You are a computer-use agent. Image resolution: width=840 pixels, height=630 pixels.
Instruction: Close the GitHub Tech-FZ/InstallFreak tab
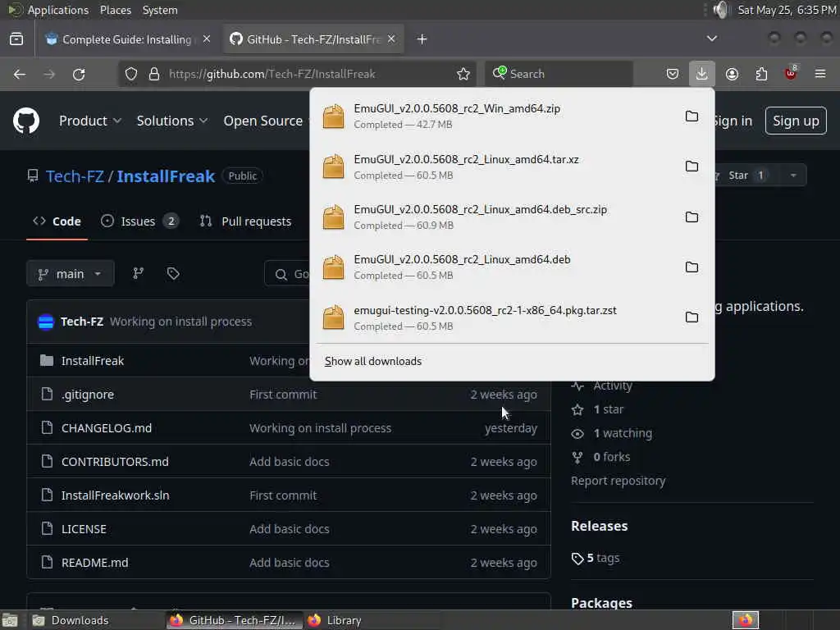(x=391, y=39)
